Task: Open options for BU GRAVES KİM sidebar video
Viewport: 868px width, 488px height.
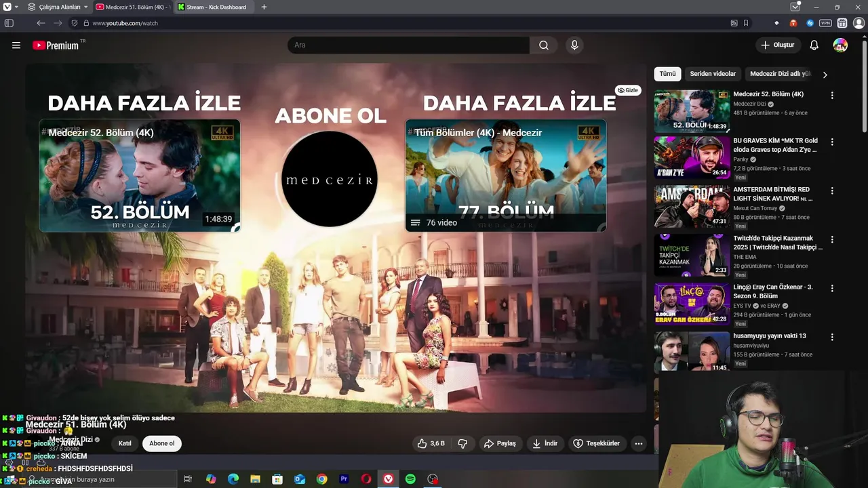Action: coord(832,142)
